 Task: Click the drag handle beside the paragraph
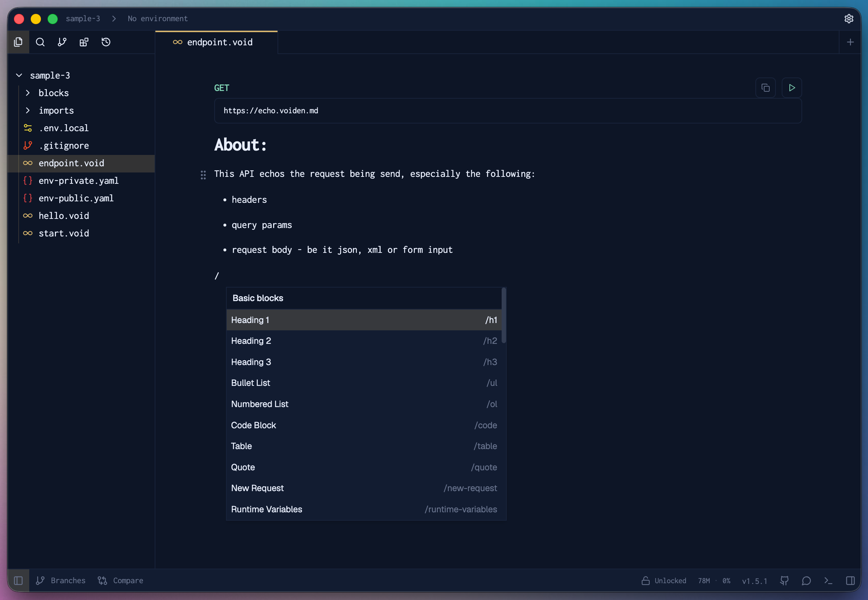203,175
